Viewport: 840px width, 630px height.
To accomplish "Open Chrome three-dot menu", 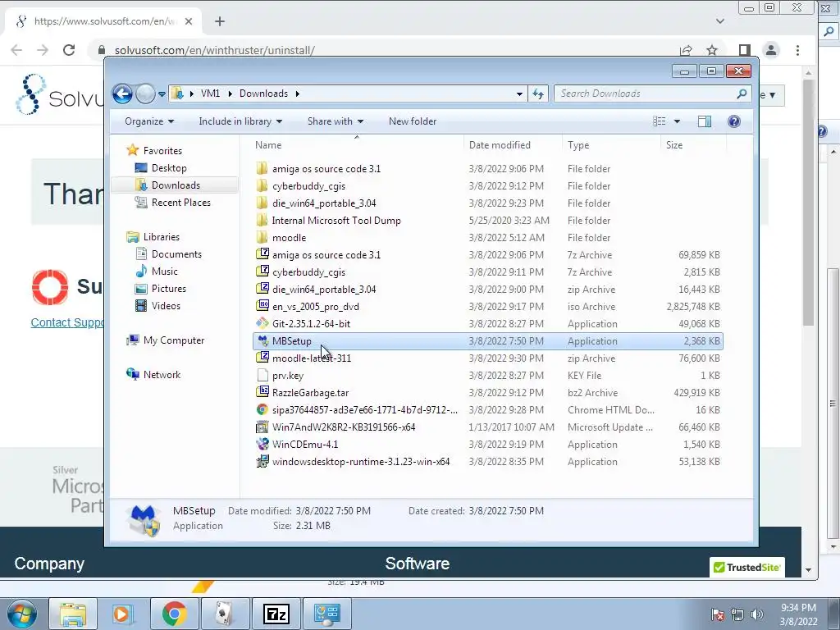I will 797,50.
